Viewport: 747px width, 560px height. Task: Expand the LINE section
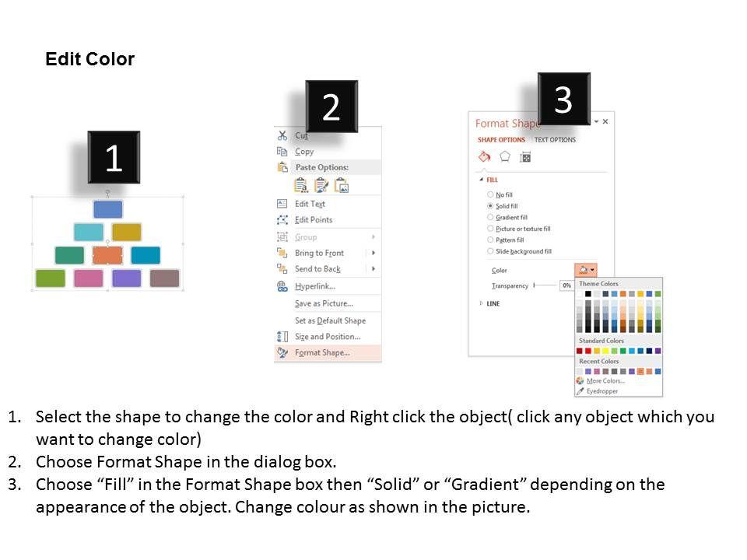pyautogui.click(x=481, y=303)
